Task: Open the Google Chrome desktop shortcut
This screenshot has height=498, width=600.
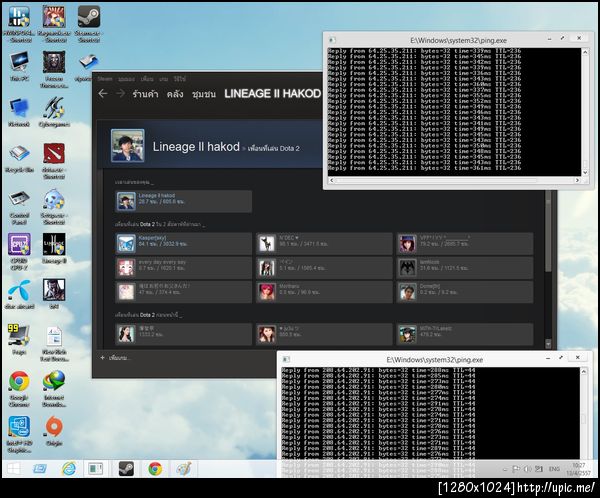Action: (x=19, y=388)
